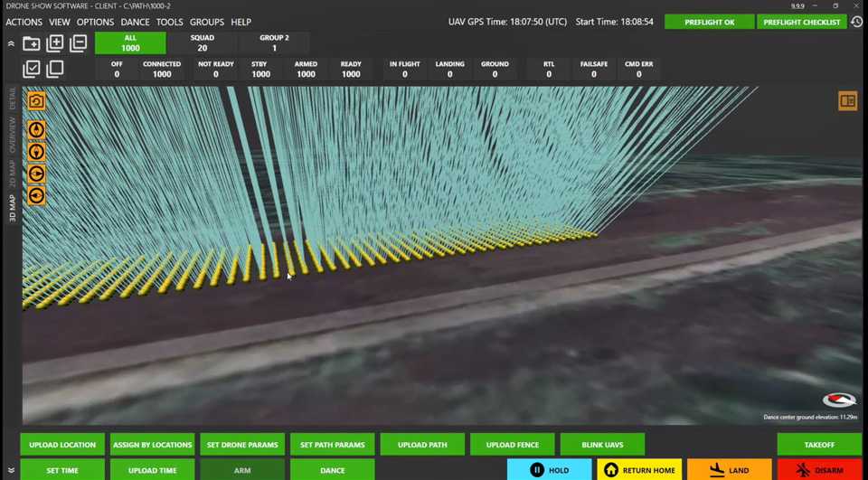Click the minus icon to remove from group

click(79, 43)
